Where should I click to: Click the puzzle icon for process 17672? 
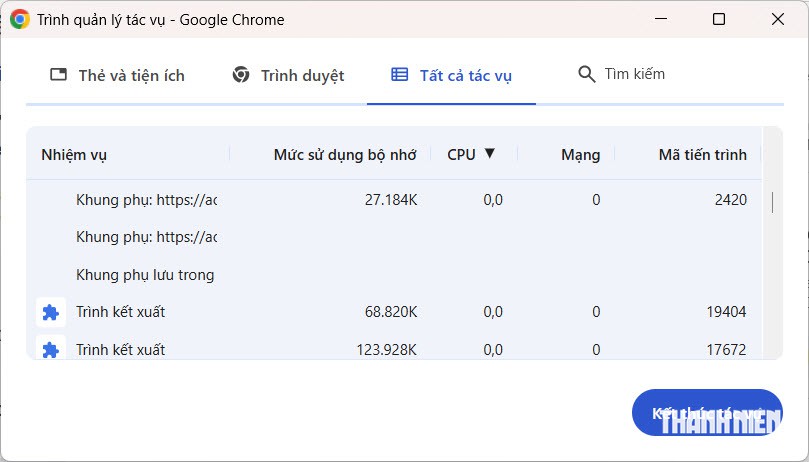[51, 349]
